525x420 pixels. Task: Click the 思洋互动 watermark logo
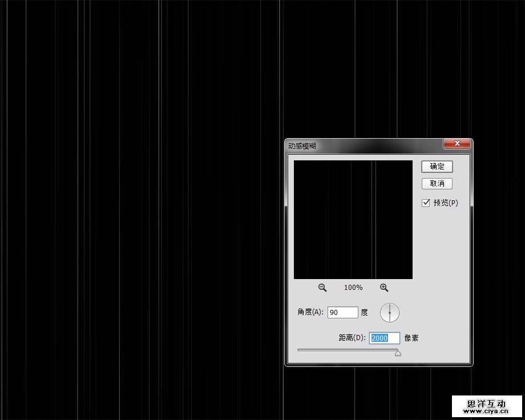[x=487, y=403]
